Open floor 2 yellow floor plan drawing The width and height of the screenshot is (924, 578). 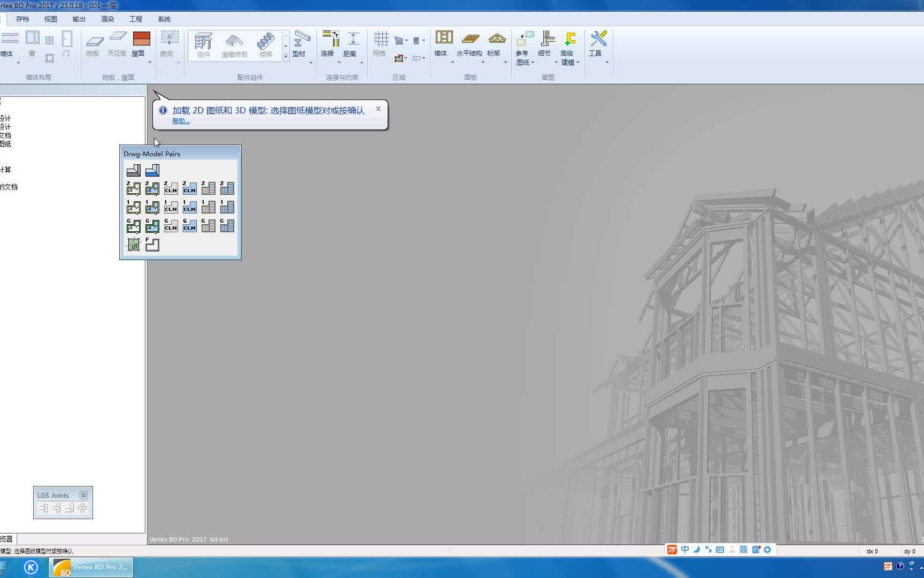[134, 188]
